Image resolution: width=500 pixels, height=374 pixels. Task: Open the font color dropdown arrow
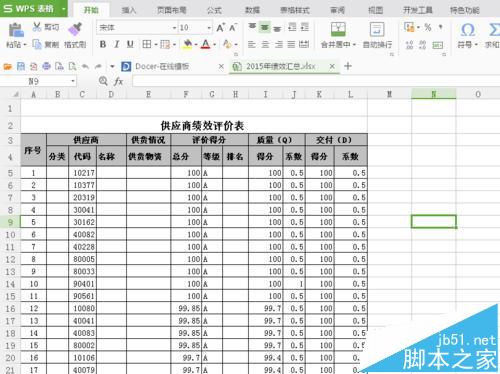[215, 44]
